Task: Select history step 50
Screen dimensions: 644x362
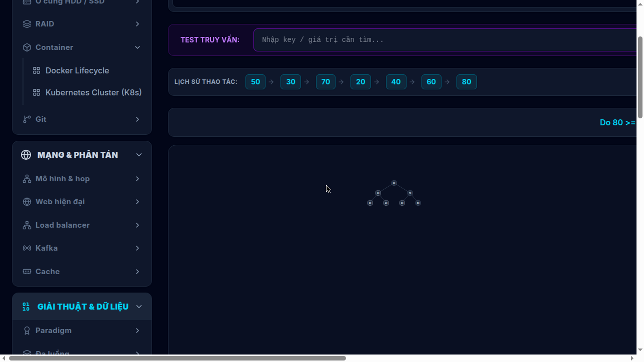Action: [255, 82]
